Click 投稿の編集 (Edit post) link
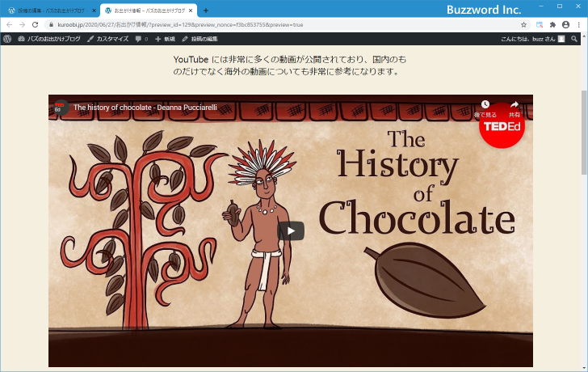This screenshot has height=372, width=588. coord(199,39)
